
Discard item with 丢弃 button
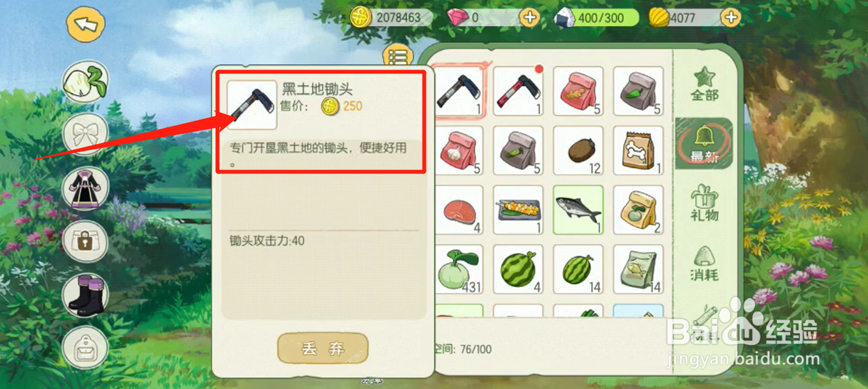(323, 349)
